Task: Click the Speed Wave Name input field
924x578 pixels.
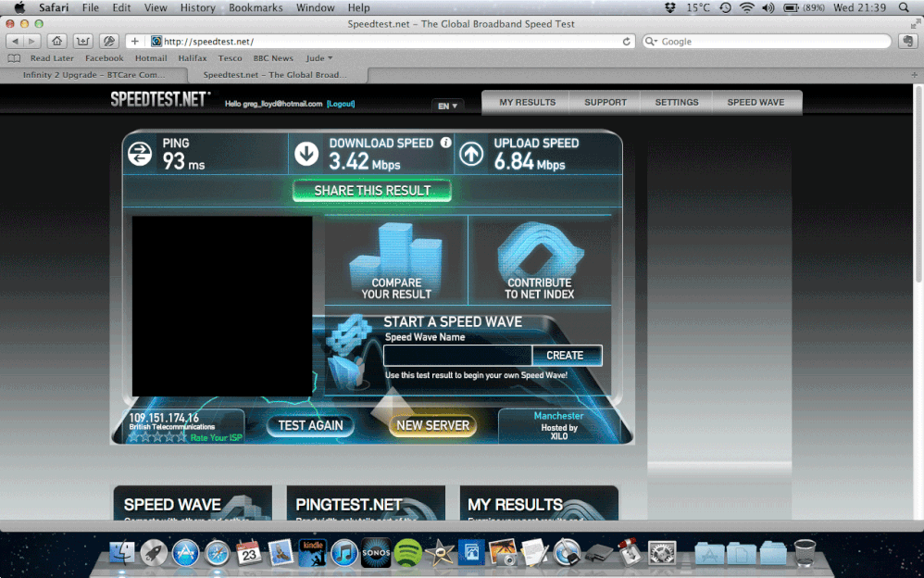Action: point(458,355)
